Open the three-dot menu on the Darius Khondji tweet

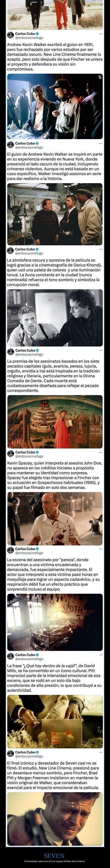tap(101, 249)
